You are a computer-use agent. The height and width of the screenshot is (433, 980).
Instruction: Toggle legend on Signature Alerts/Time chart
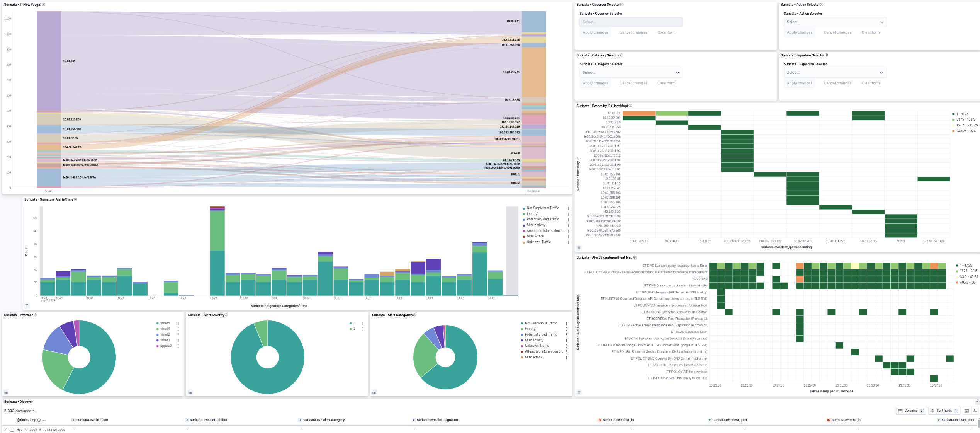coord(27,305)
